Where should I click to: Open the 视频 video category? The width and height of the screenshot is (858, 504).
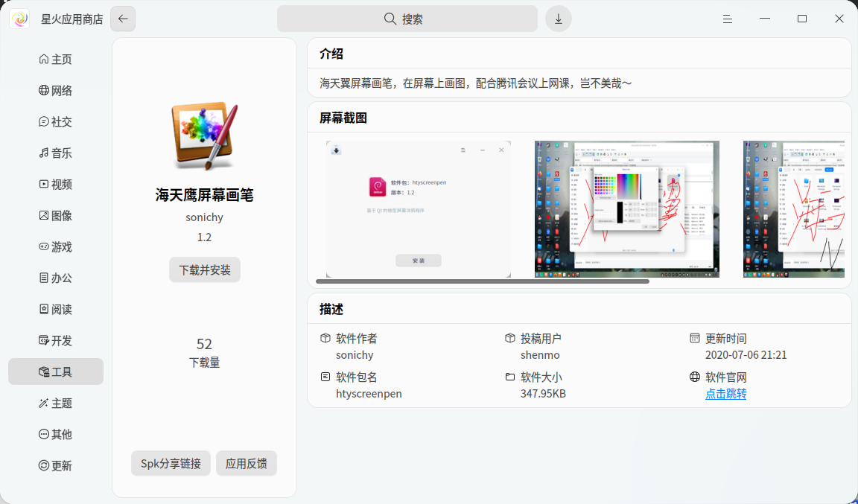(x=56, y=184)
